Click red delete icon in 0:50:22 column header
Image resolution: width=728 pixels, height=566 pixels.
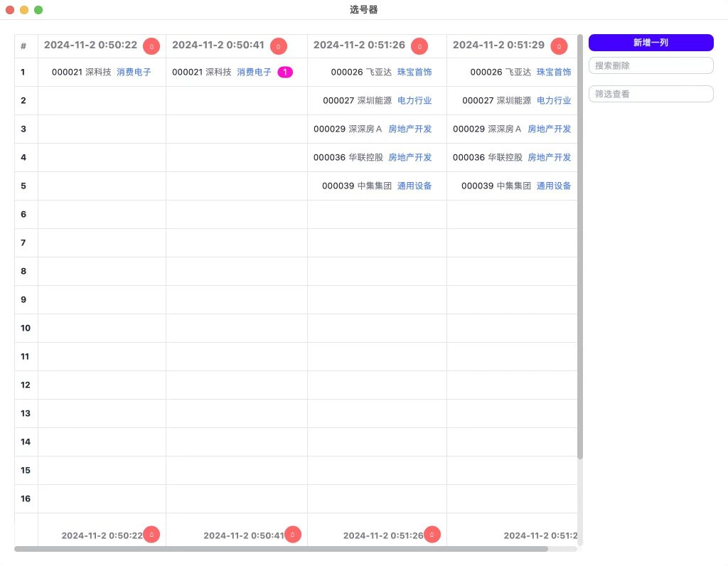click(151, 46)
